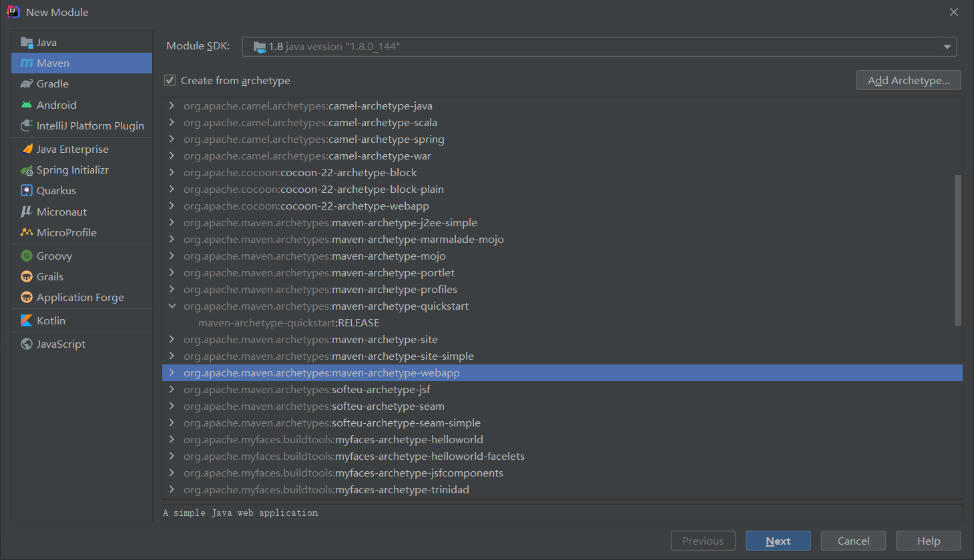Select maven-archetype-quickstart:RELEASE version row
The image size is (974, 560).
(562, 322)
